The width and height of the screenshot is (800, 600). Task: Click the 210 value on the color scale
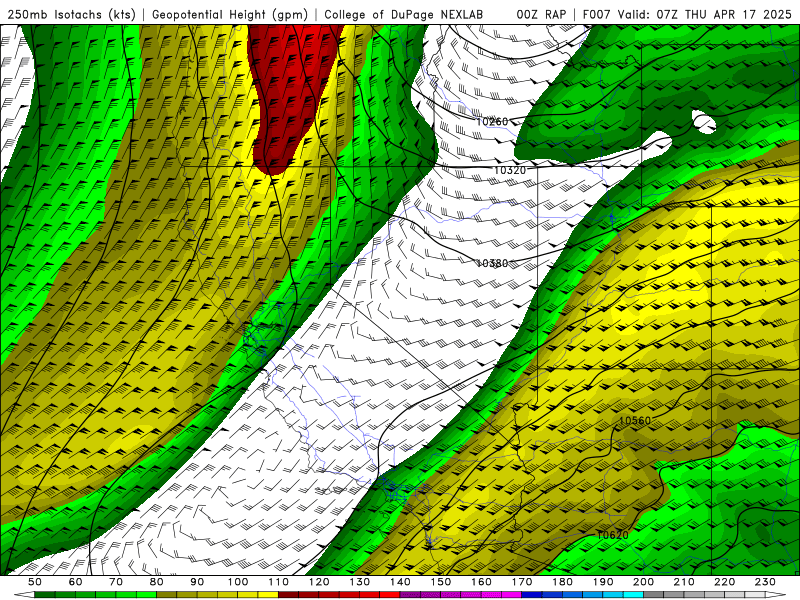(x=684, y=582)
